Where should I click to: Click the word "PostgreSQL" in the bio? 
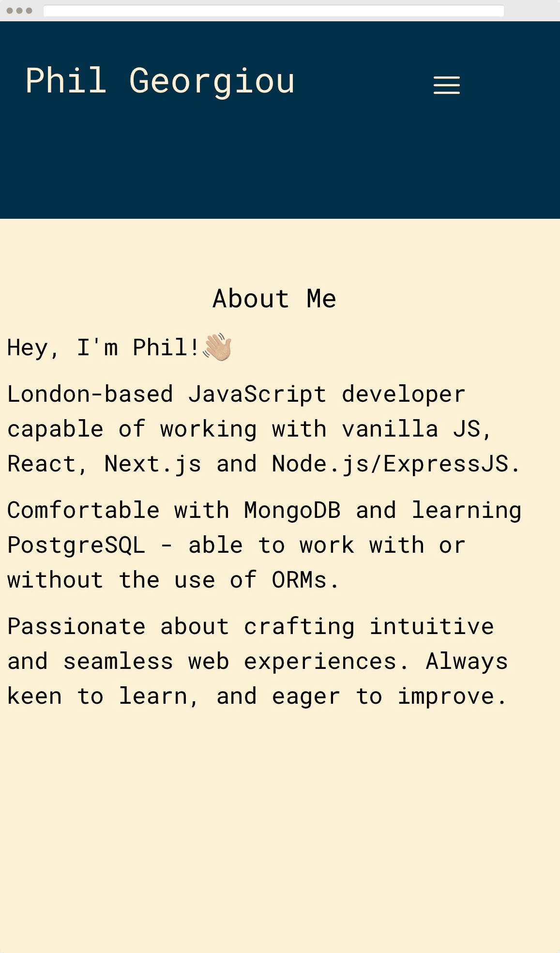(x=76, y=546)
